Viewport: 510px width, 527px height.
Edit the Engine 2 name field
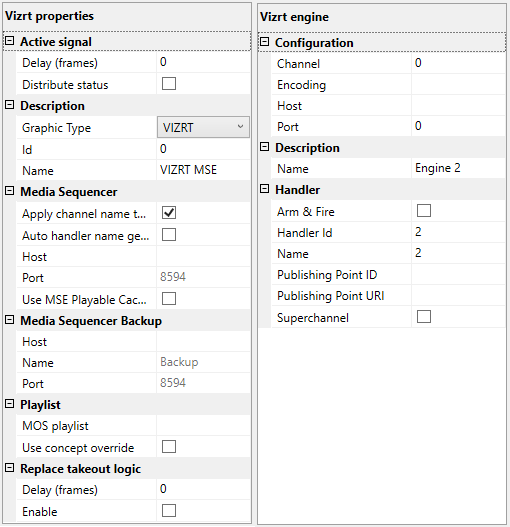458,168
